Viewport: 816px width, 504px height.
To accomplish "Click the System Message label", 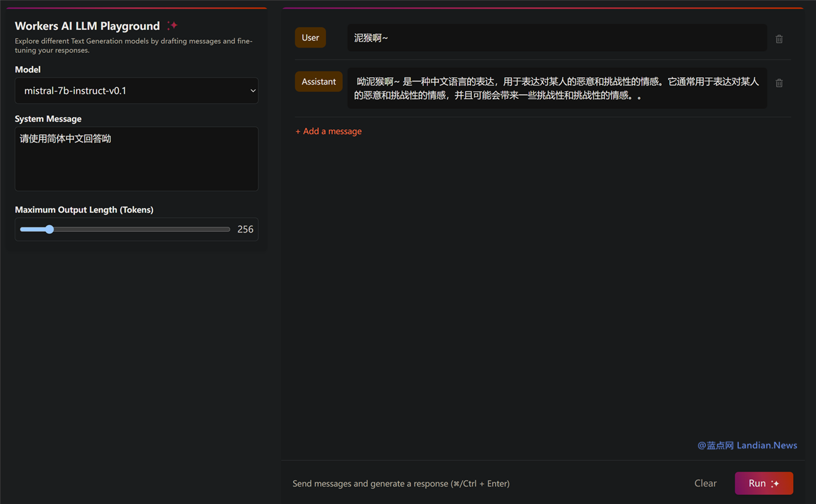I will click(48, 119).
